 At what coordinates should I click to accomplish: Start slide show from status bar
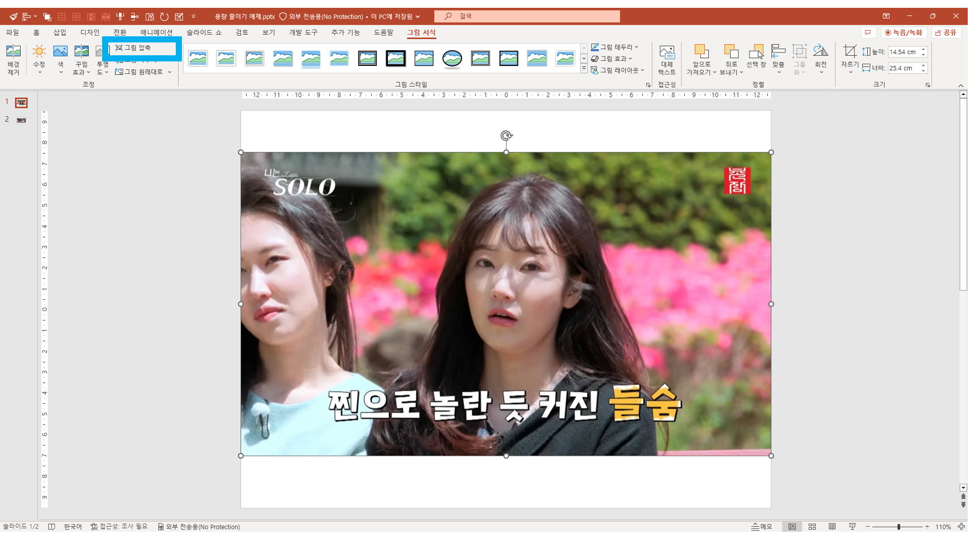coord(852,527)
